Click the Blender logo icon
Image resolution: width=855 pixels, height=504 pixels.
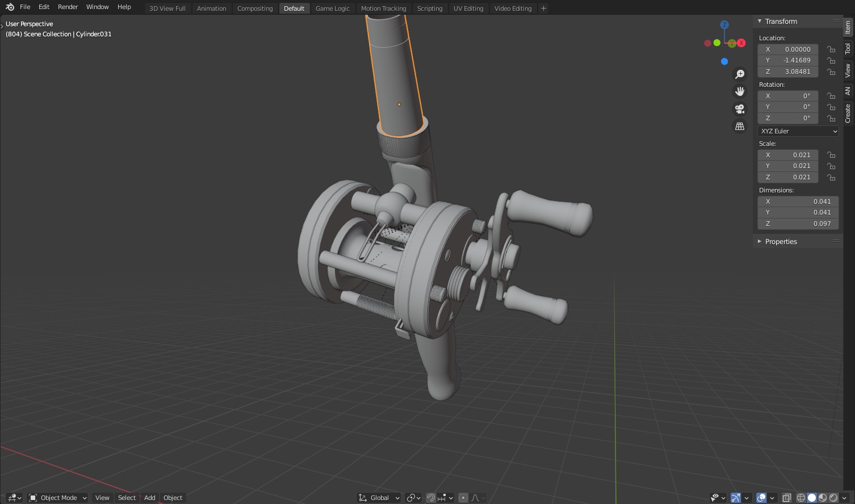click(10, 7)
